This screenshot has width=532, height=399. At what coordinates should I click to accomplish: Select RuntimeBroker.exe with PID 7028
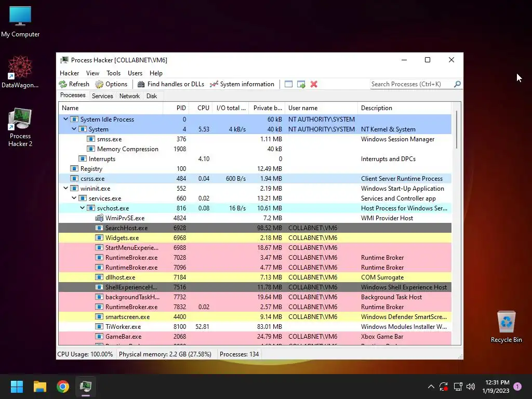point(255,258)
